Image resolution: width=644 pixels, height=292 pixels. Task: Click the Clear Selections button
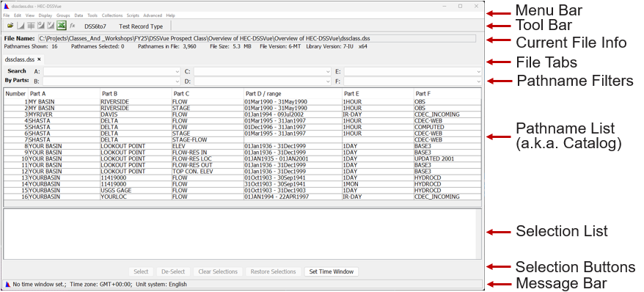[x=218, y=271]
